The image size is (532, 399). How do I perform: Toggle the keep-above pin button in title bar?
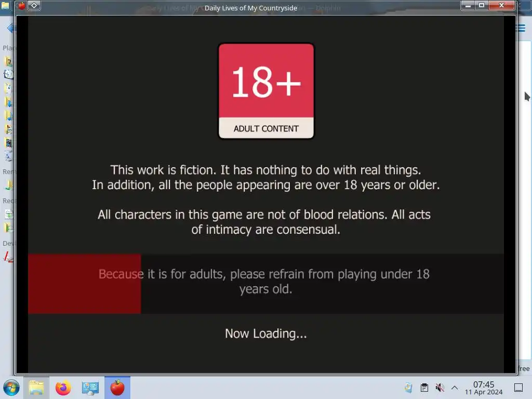click(34, 5)
